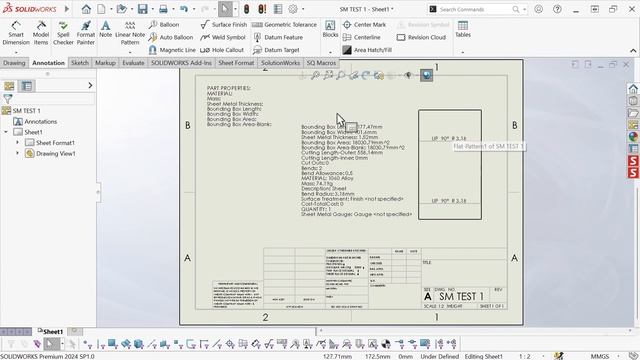
Task: Toggle the highlighted display globe in the view toolbar
Action: [427, 75]
